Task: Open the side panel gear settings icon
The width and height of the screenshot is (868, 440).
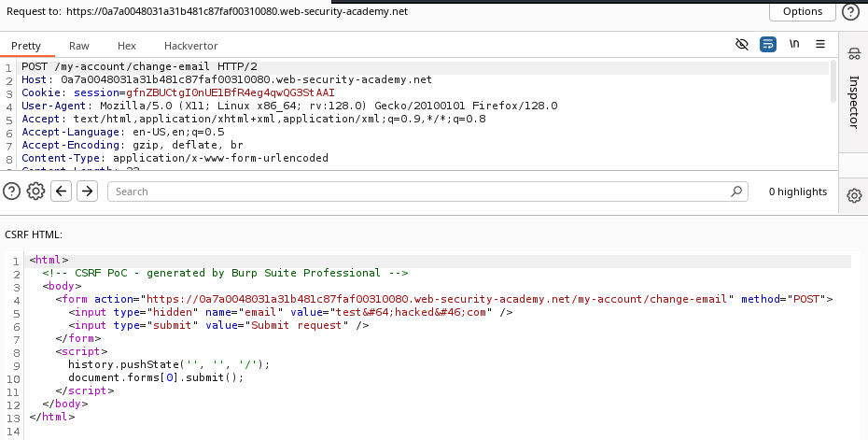Action: pyautogui.click(x=854, y=195)
